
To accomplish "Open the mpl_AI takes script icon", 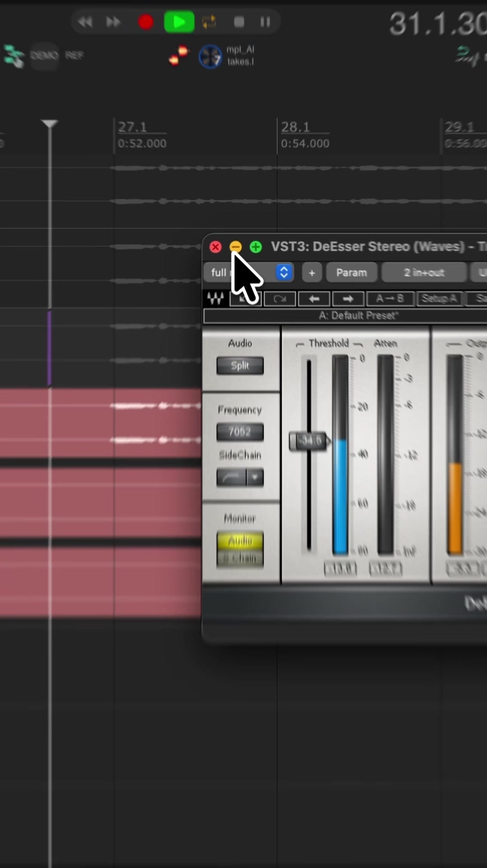I will (x=211, y=57).
